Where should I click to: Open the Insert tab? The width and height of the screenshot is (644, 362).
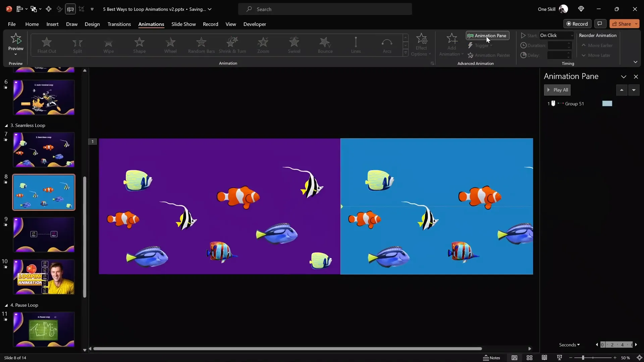52,24
